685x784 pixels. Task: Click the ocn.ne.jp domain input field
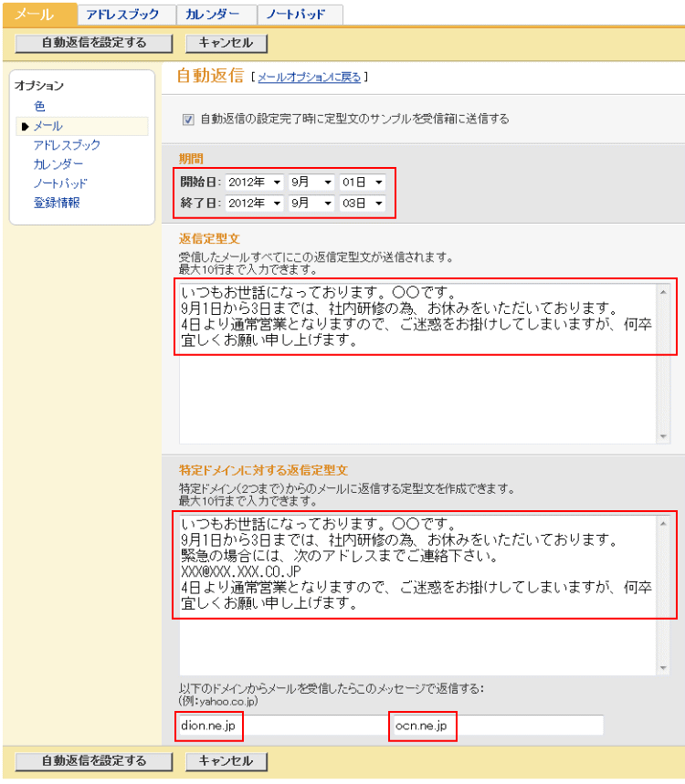click(x=496, y=725)
